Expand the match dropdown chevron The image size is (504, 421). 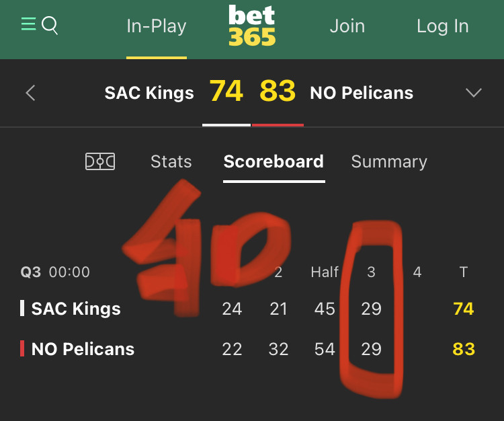(x=474, y=93)
